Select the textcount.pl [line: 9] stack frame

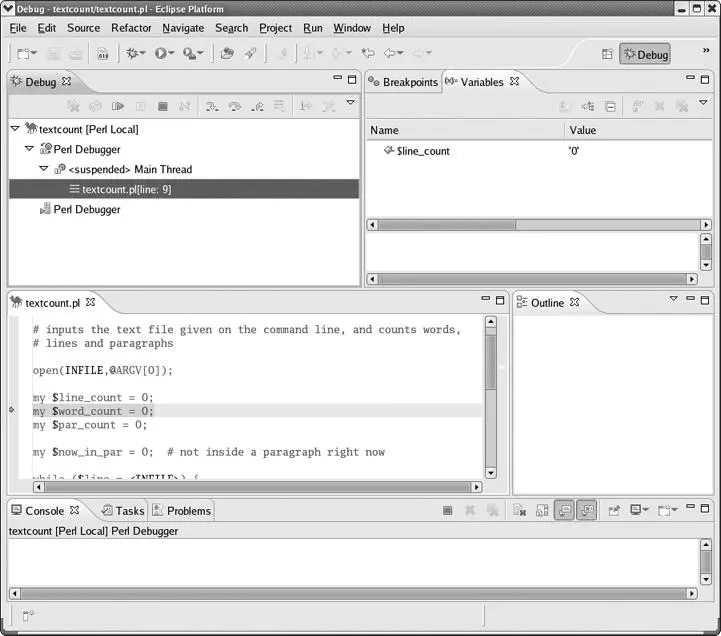(x=126, y=189)
